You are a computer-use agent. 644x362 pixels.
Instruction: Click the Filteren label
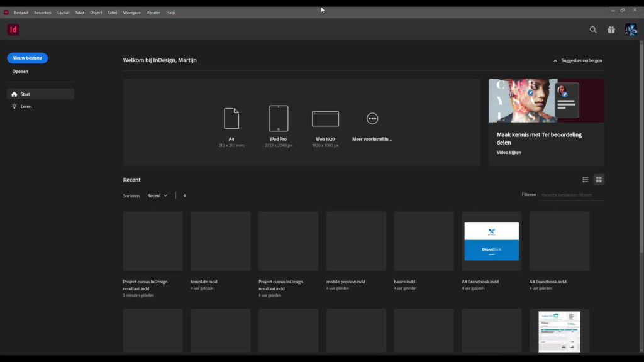pyautogui.click(x=529, y=195)
